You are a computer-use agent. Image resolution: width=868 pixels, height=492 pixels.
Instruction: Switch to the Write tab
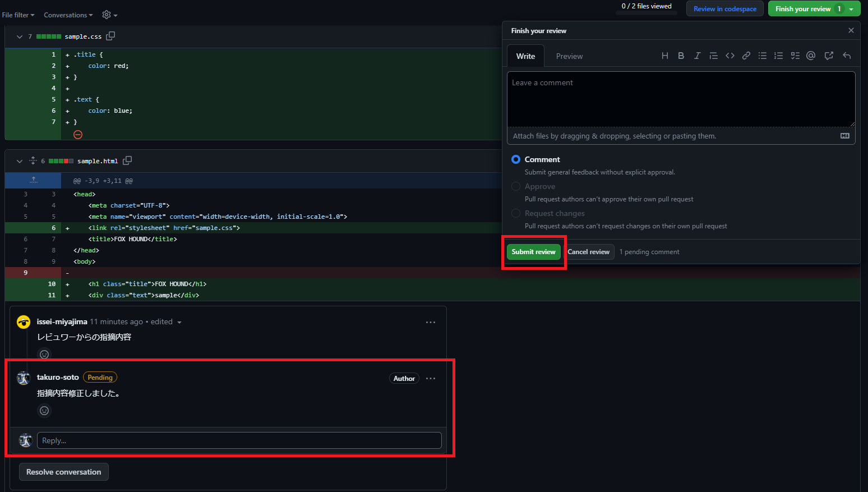pyautogui.click(x=525, y=56)
